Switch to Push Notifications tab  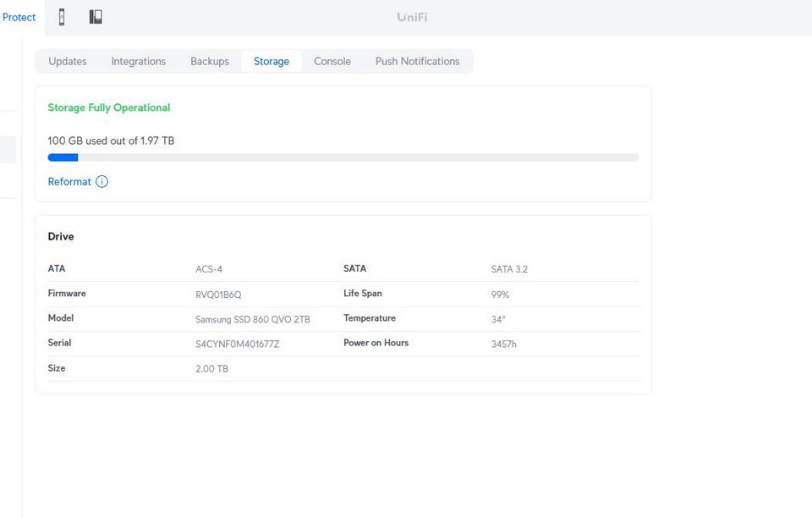coord(418,61)
